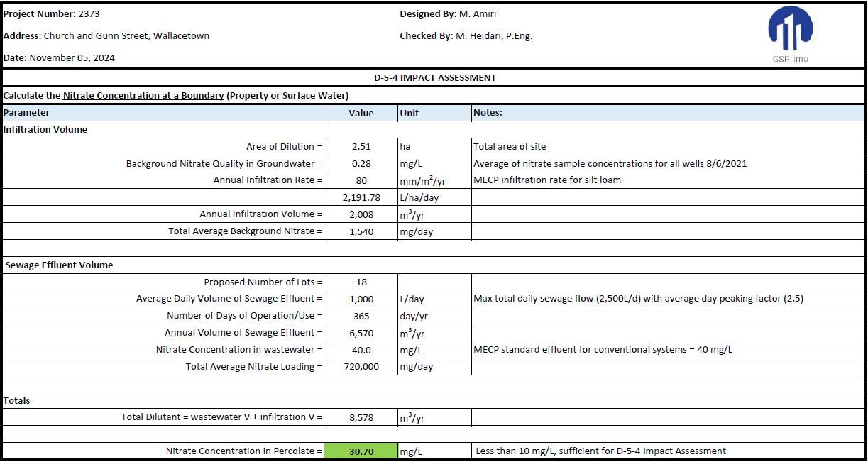868x462 pixels.
Task: Select the Annual Infiltration Rate value 80
Action: (361, 181)
